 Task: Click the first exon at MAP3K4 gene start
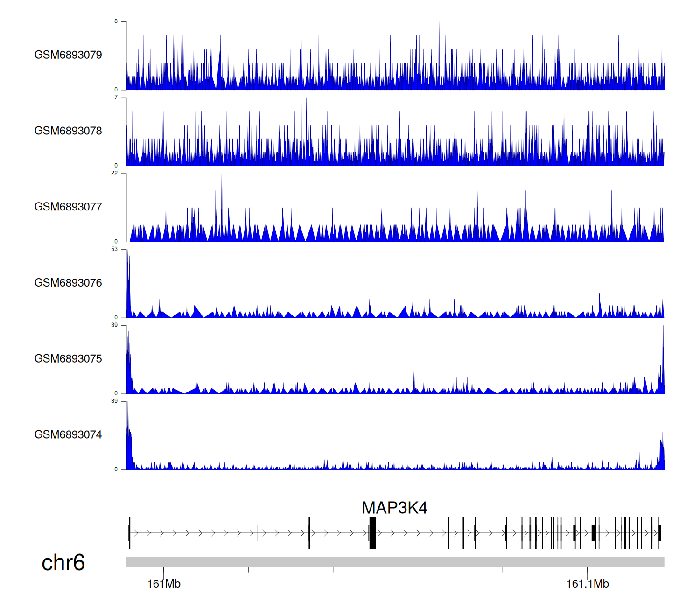click(x=129, y=533)
